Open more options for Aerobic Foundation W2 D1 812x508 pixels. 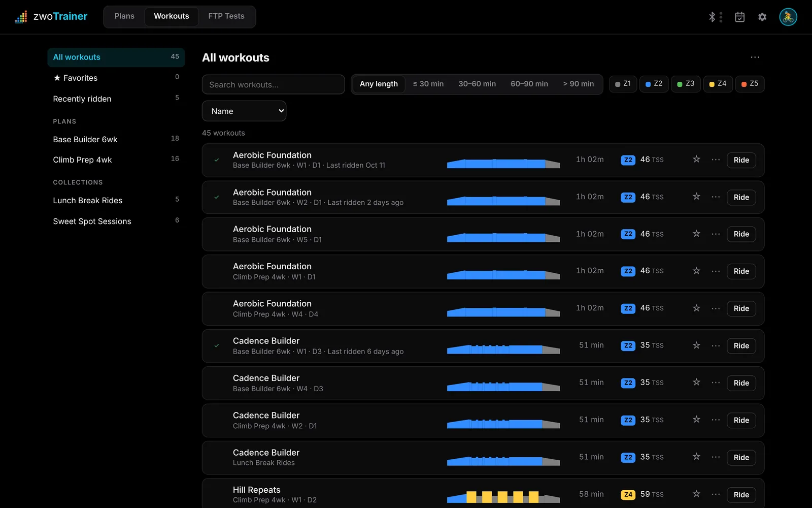716,197
